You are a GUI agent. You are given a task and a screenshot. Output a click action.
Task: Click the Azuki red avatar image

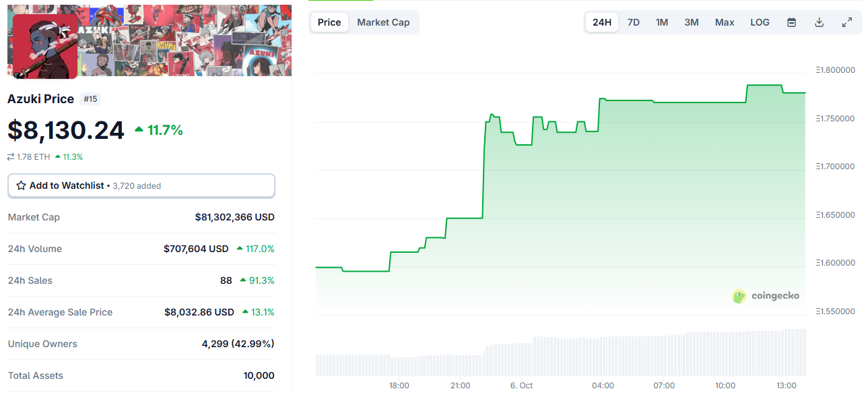pyautogui.click(x=44, y=47)
